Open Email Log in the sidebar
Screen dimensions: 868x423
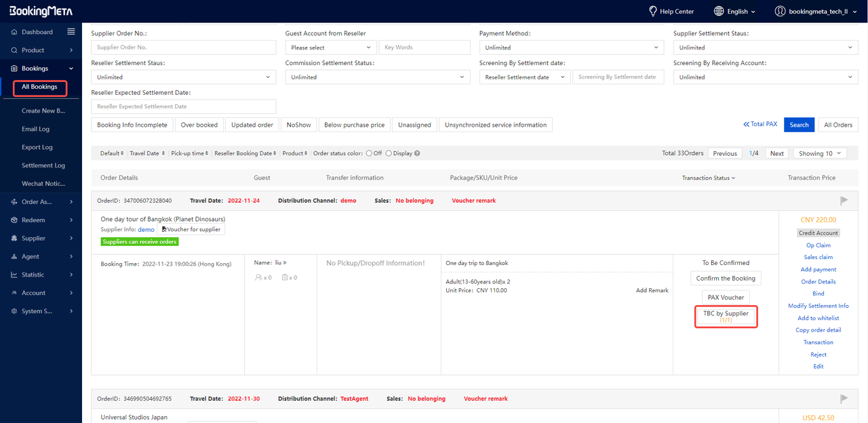tap(35, 129)
